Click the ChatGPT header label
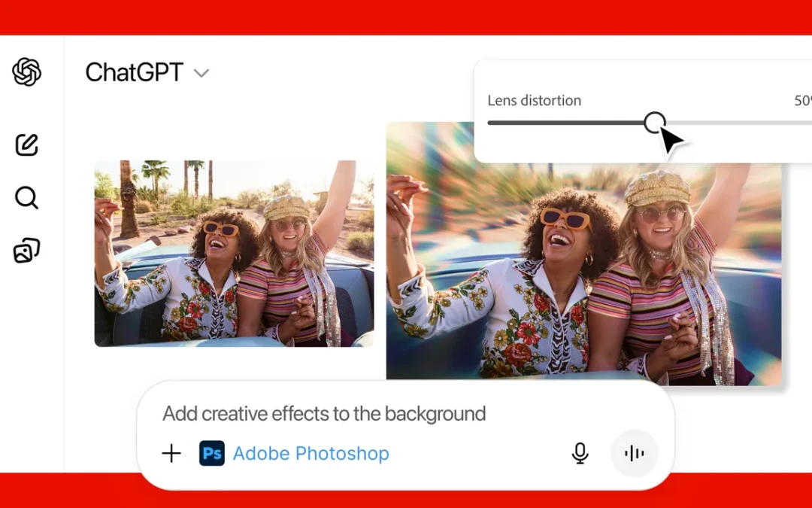 [x=135, y=72]
